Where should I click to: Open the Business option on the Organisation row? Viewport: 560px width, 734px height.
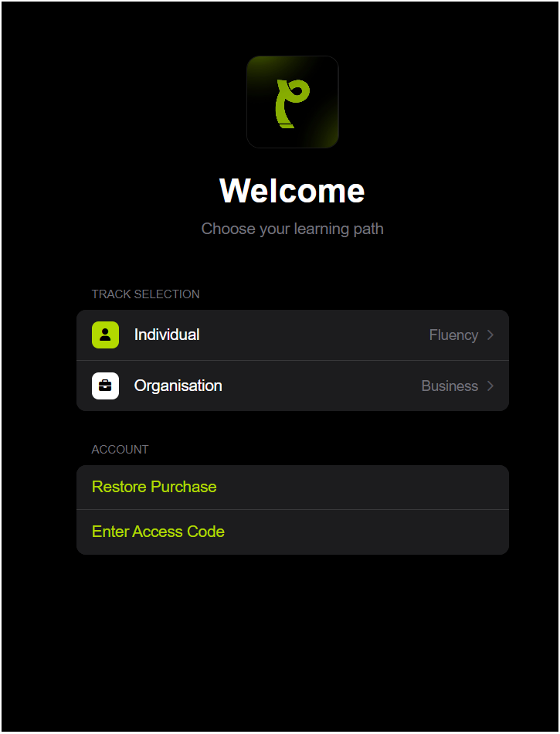[x=450, y=386]
